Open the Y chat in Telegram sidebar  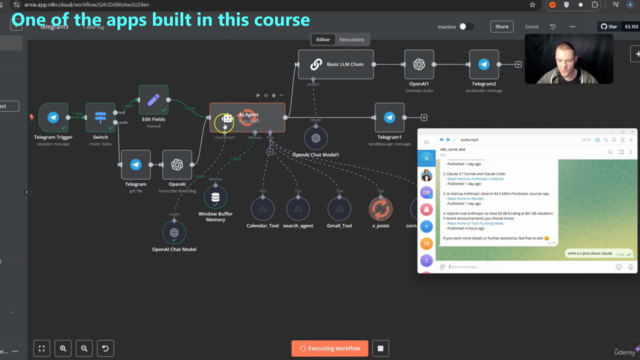coord(427,227)
